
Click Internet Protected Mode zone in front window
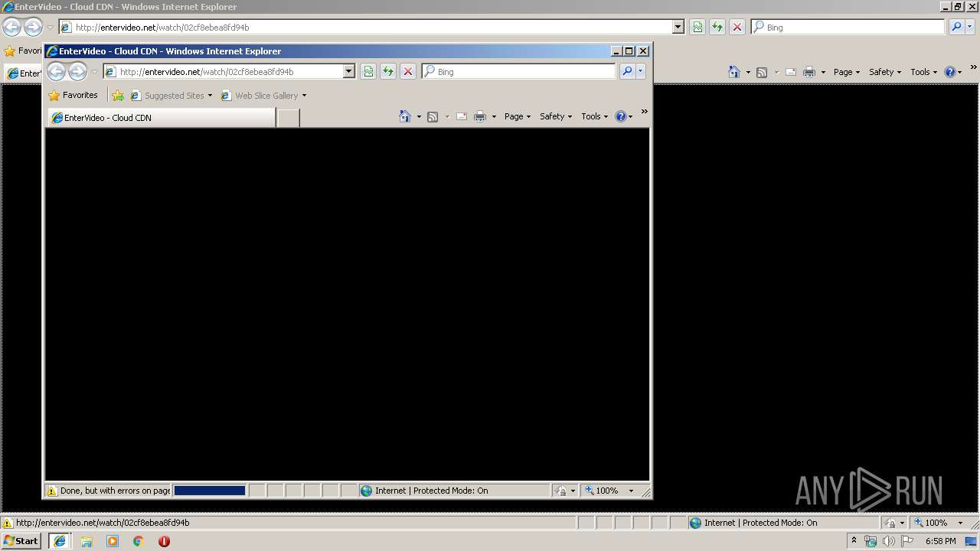[x=454, y=491]
